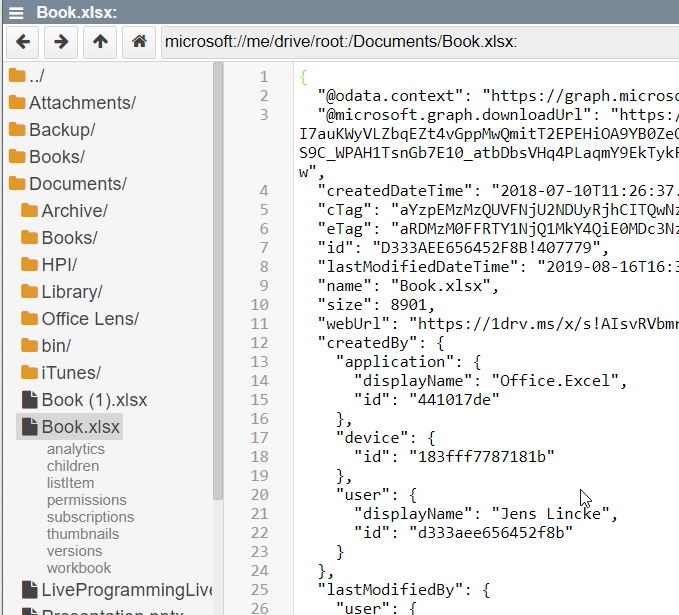This screenshot has width=679, height=615.
Task: Open the hamburger menu in title bar
Action: 16,12
